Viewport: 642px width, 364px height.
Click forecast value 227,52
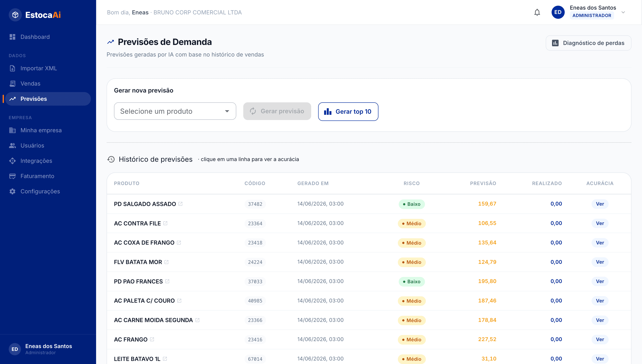tap(487, 339)
